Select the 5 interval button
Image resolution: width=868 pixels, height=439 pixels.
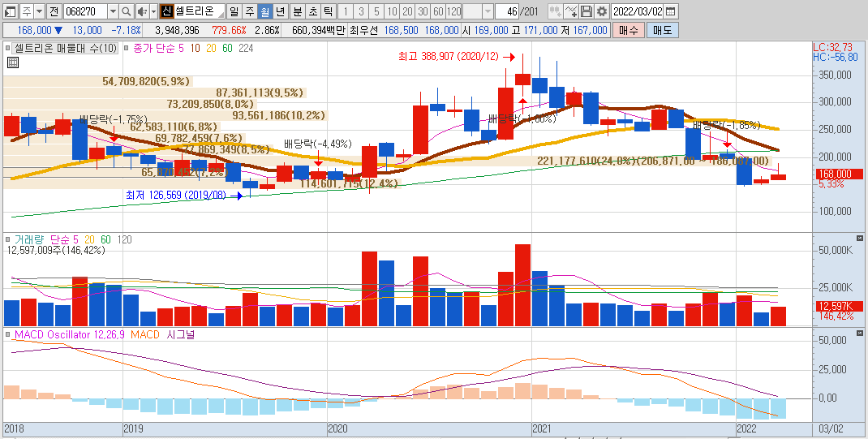pos(376,11)
